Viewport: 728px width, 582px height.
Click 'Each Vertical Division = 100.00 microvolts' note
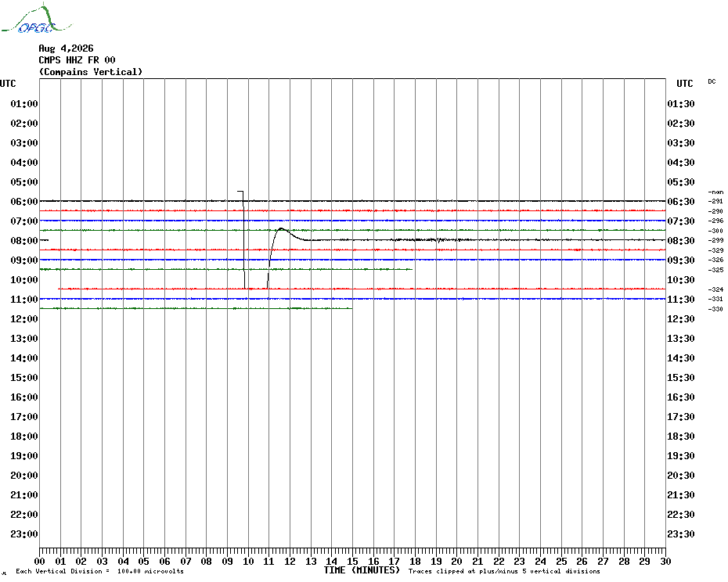(x=100, y=571)
